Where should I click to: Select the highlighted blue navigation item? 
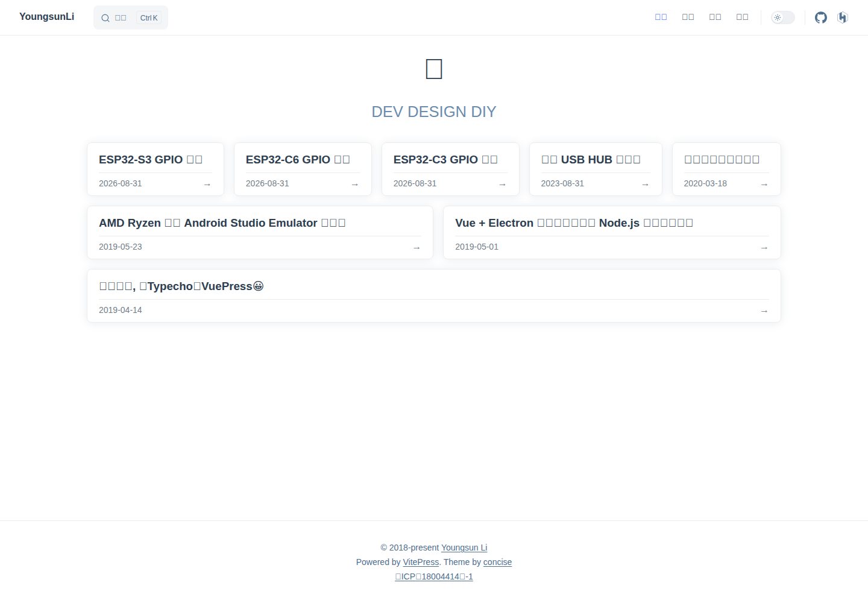pyautogui.click(x=661, y=17)
